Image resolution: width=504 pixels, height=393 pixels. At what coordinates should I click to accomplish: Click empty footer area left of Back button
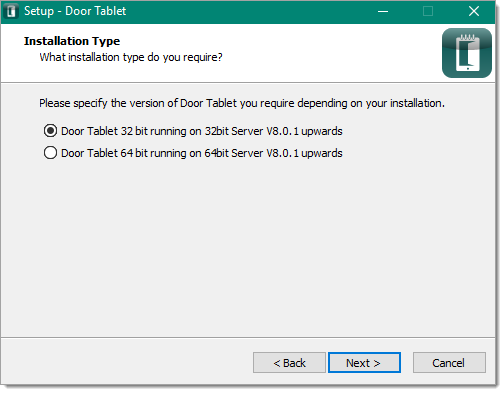[x=127, y=363]
